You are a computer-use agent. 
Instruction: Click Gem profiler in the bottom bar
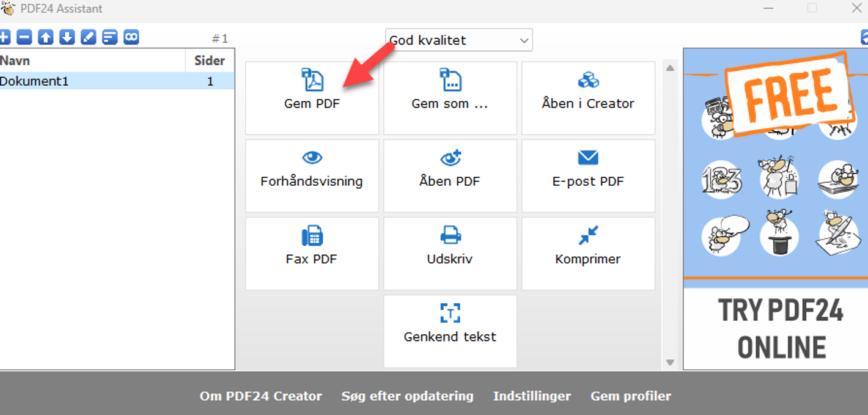(x=631, y=396)
